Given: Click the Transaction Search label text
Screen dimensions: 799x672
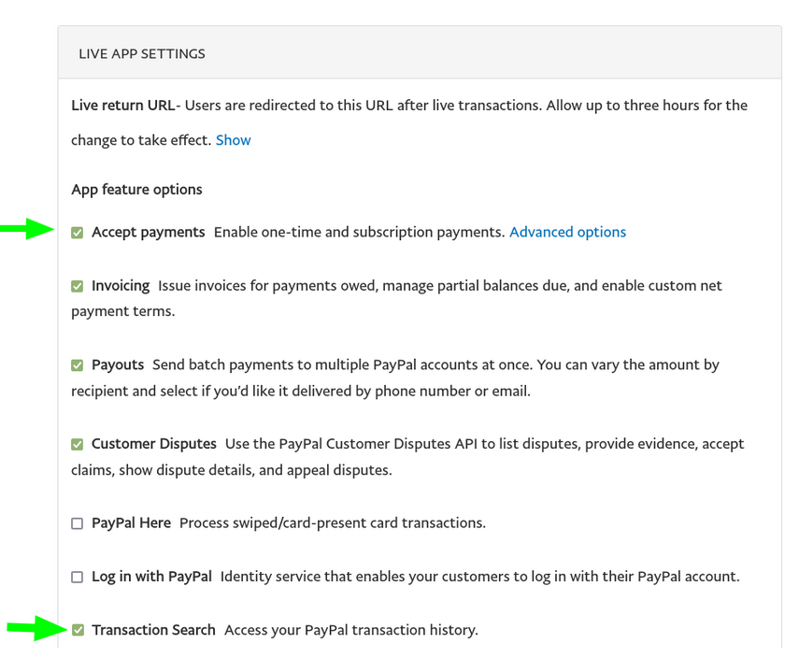Looking at the screenshot, I should pyautogui.click(x=153, y=630).
